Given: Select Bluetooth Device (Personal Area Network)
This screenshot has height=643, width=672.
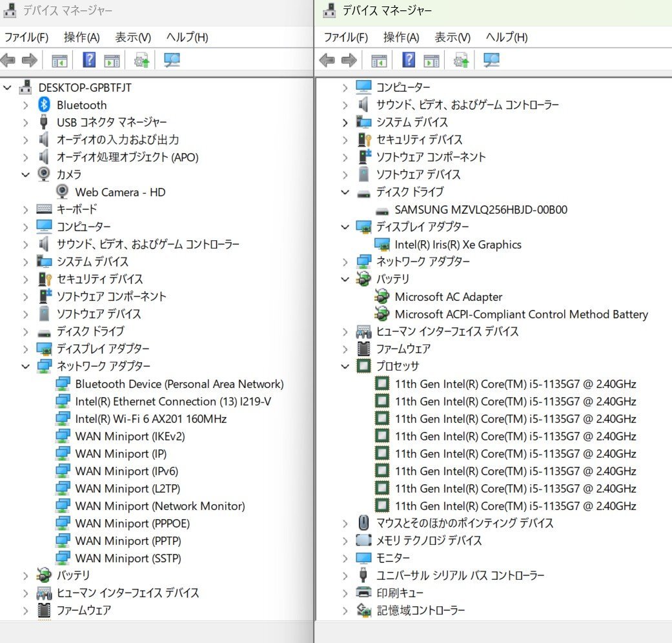Looking at the screenshot, I should [179, 383].
